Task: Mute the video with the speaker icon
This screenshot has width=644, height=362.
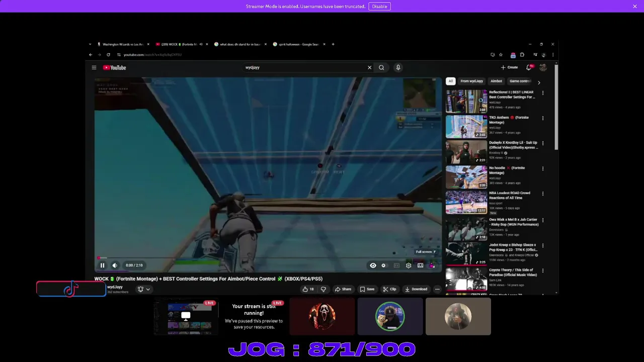Action: click(115, 265)
